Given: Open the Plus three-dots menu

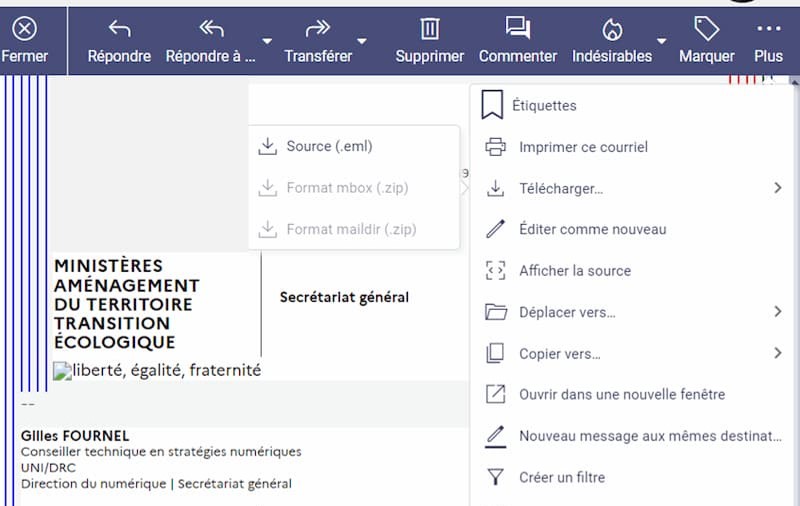Looking at the screenshot, I should [x=768, y=29].
